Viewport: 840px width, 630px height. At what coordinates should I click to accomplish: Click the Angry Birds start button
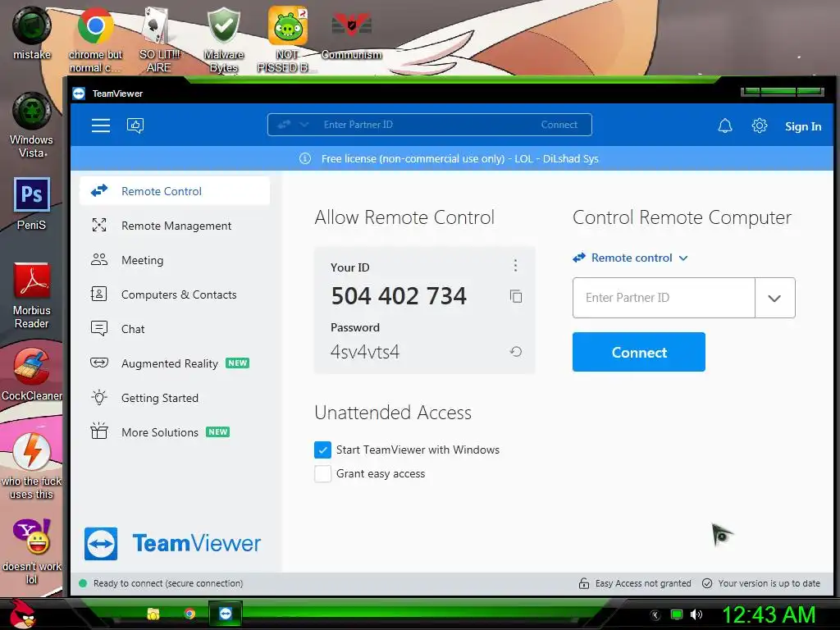coord(21,614)
